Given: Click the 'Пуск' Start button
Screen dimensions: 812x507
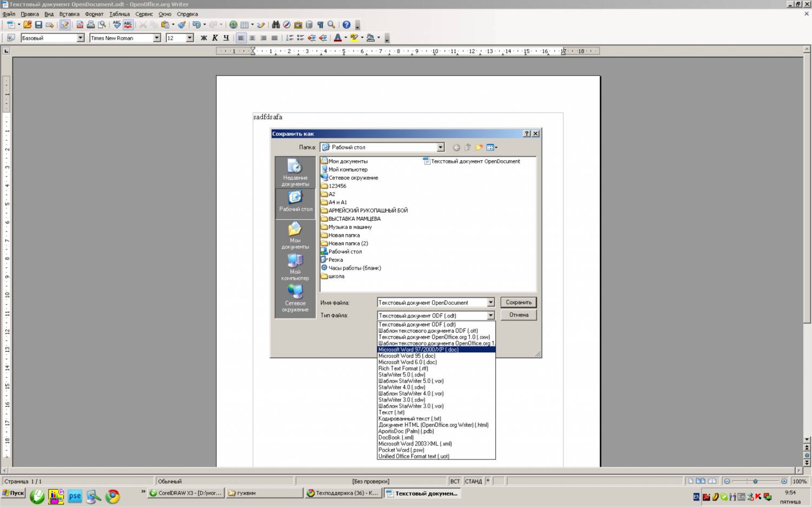Looking at the screenshot, I should (14, 493).
